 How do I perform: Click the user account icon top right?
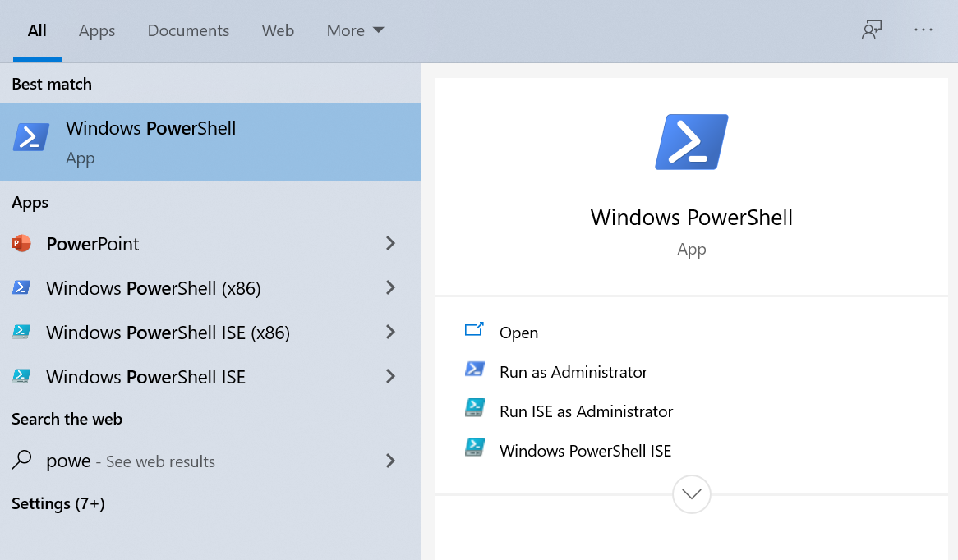click(x=872, y=30)
